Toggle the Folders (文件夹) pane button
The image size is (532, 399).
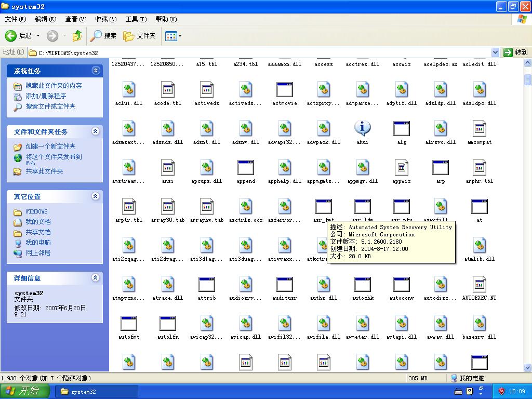(x=139, y=36)
